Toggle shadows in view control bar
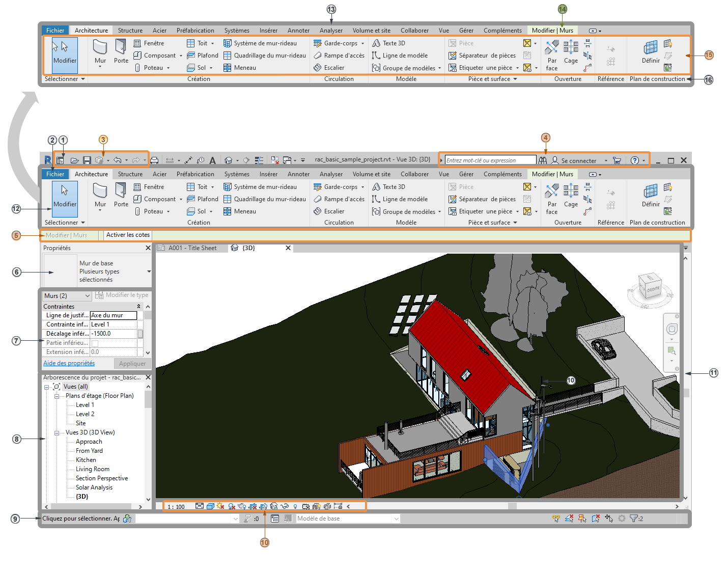Screen dimensions: 728x573 232,506
